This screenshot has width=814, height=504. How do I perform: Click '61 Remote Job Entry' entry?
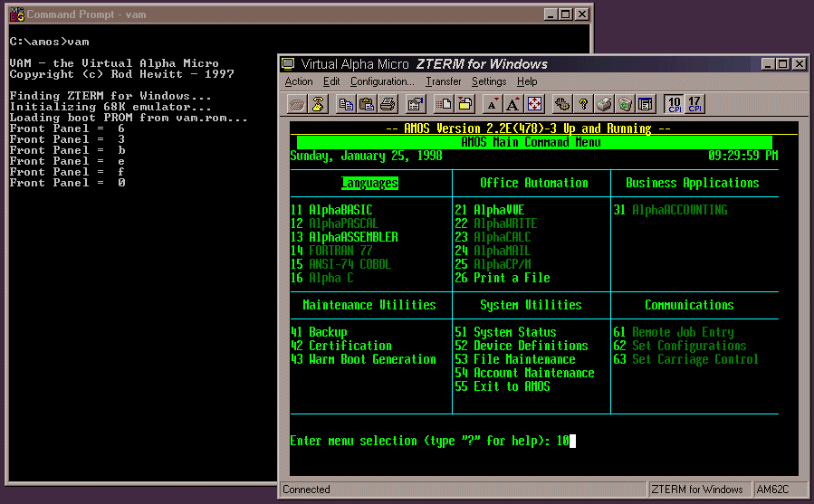(674, 332)
